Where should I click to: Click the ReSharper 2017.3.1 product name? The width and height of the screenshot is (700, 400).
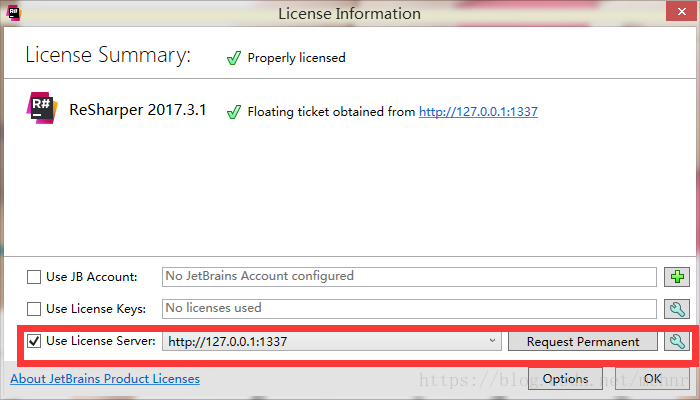138,110
